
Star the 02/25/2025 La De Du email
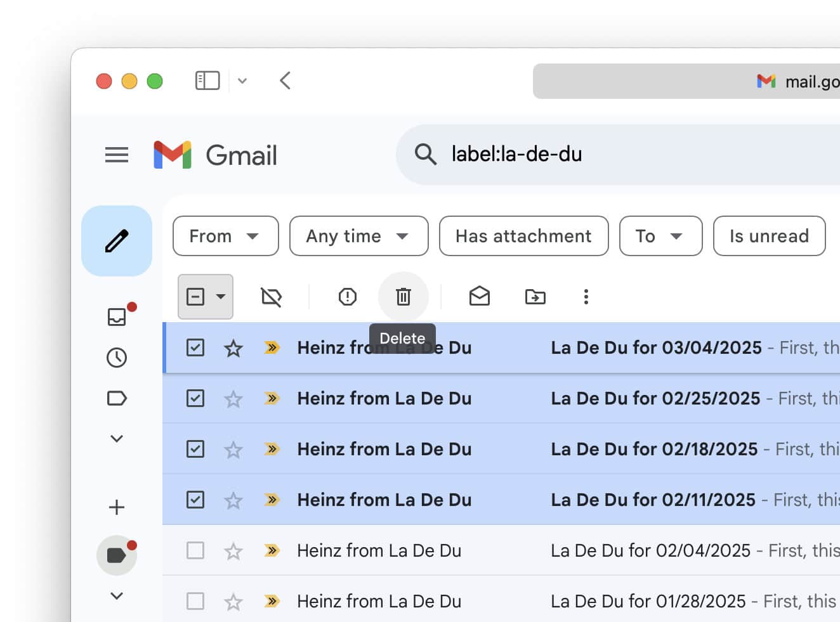[233, 398]
